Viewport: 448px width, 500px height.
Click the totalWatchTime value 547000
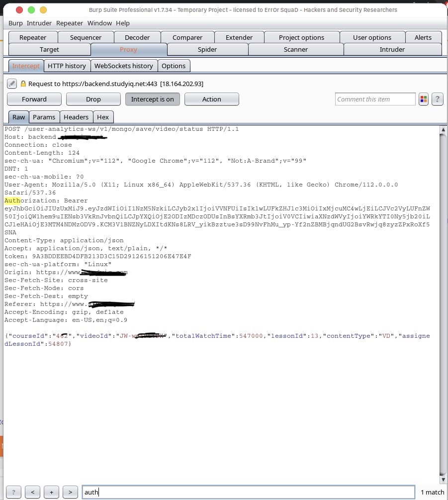coord(251,336)
